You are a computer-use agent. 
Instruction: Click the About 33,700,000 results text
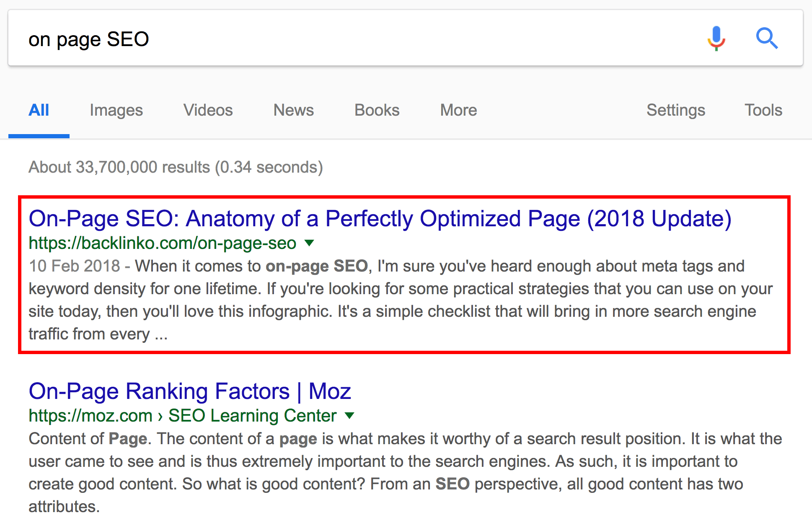coord(176,167)
